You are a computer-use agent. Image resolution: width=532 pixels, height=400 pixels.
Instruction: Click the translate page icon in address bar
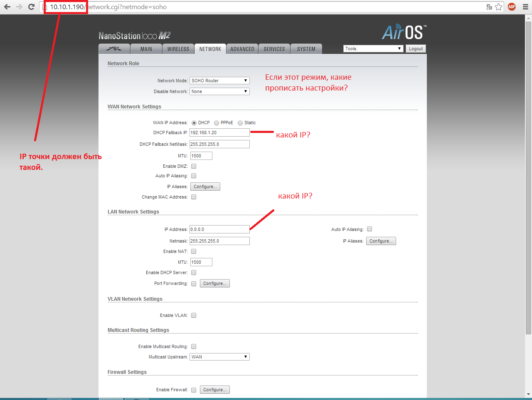pyautogui.click(x=489, y=7)
